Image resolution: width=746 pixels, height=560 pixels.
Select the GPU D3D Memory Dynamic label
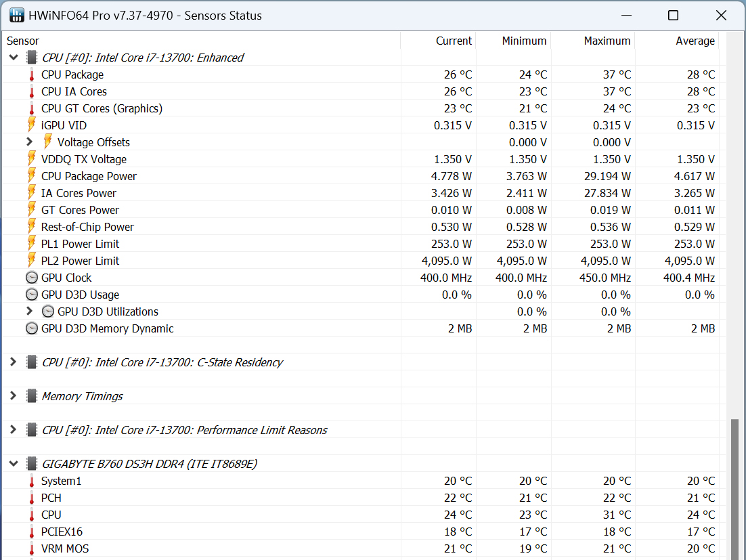click(x=108, y=328)
